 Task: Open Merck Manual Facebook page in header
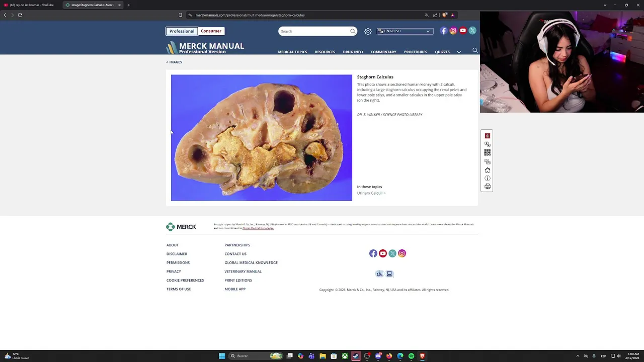click(443, 31)
